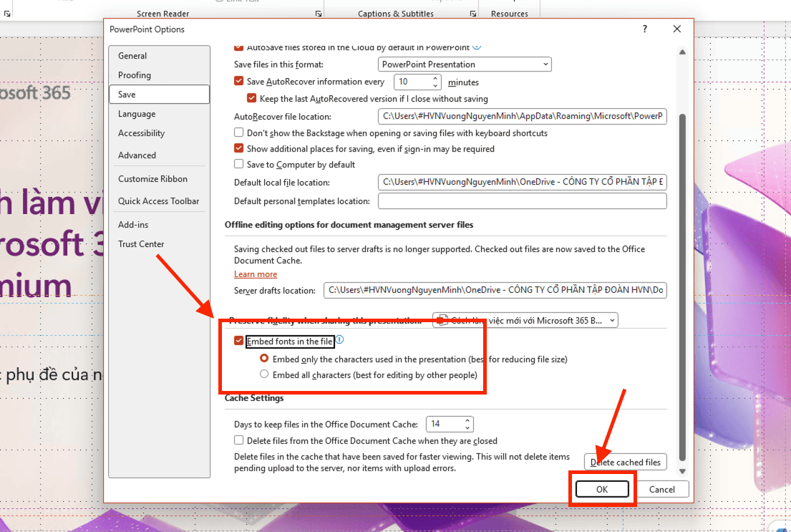Select the Save options category
This screenshot has height=532, width=791.
tap(159, 95)
